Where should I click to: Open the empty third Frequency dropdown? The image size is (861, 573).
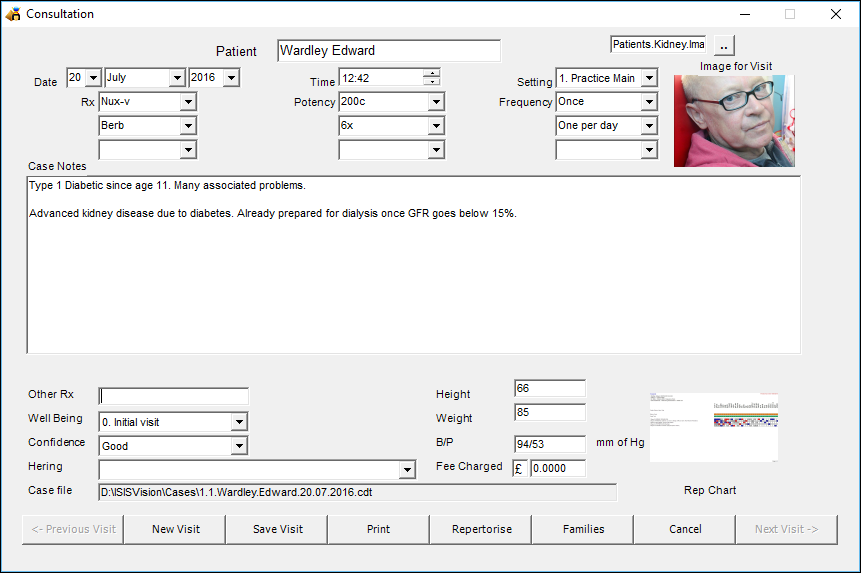649,149
